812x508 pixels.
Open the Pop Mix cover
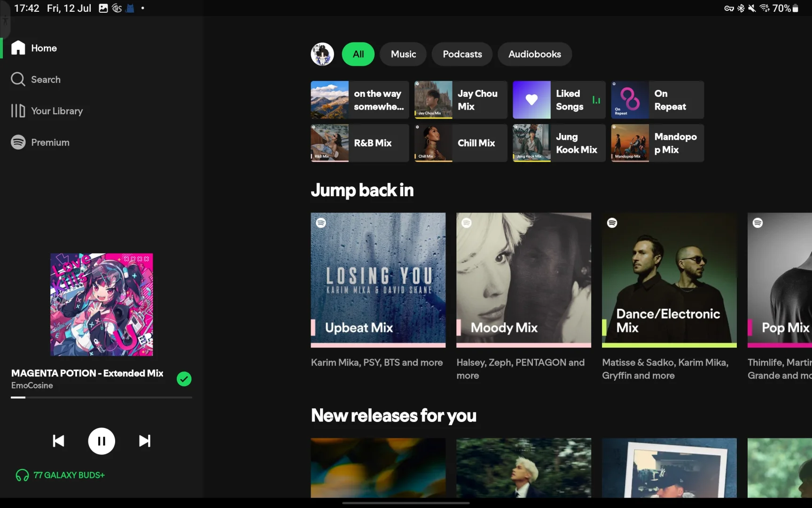coord(780,280)
